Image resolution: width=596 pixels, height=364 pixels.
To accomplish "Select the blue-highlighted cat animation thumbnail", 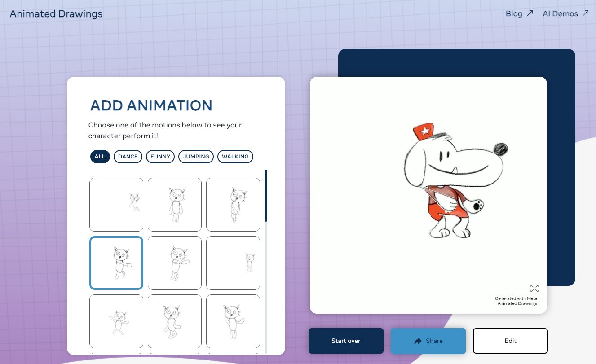I will [x=116, y=263].
